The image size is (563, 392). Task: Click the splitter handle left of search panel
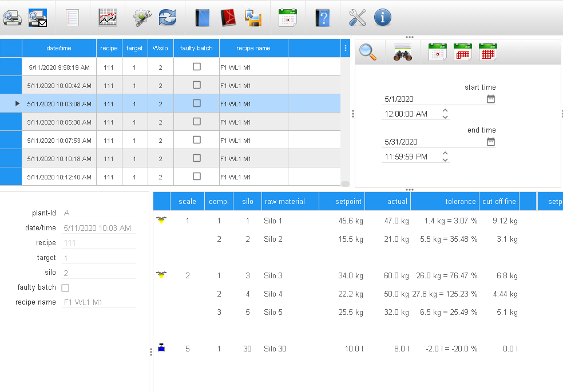coord(353,114)
